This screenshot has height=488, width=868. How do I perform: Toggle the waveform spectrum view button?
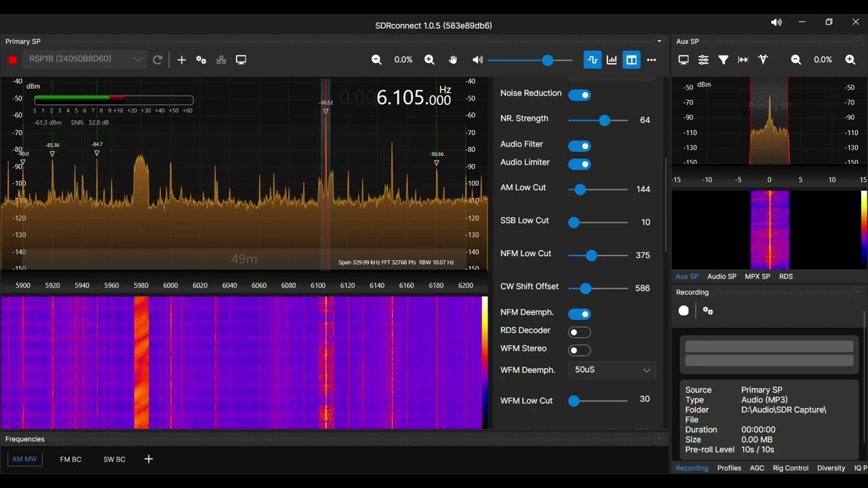point(592,60)
